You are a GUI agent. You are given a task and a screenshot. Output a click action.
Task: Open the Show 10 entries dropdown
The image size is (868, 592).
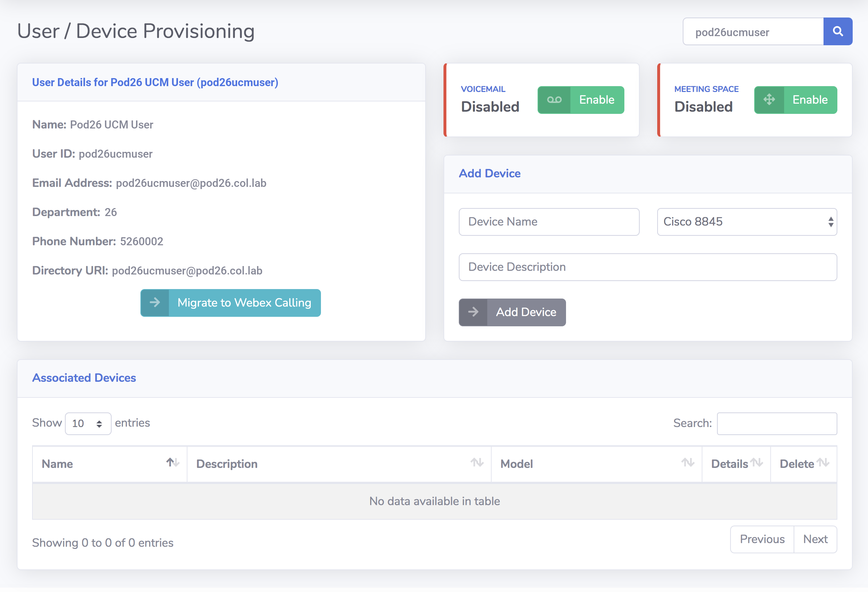(x=88, y=423)
